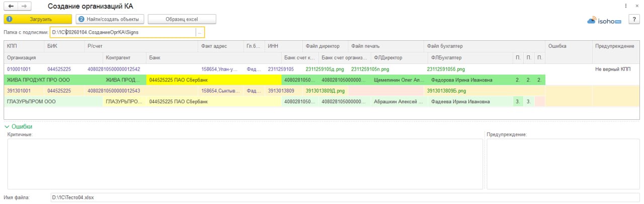Click the Не верный КПП warning cell

coord(612,69)
